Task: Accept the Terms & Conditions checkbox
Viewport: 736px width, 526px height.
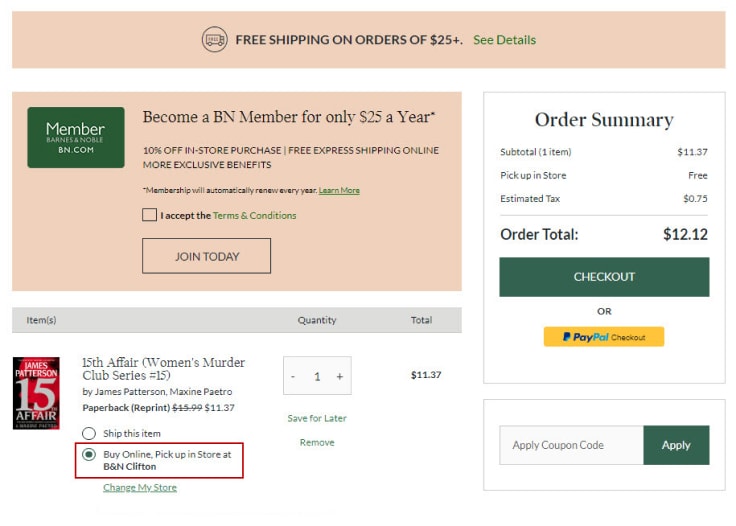Action: pyautogui.click(x=150, y=215)
